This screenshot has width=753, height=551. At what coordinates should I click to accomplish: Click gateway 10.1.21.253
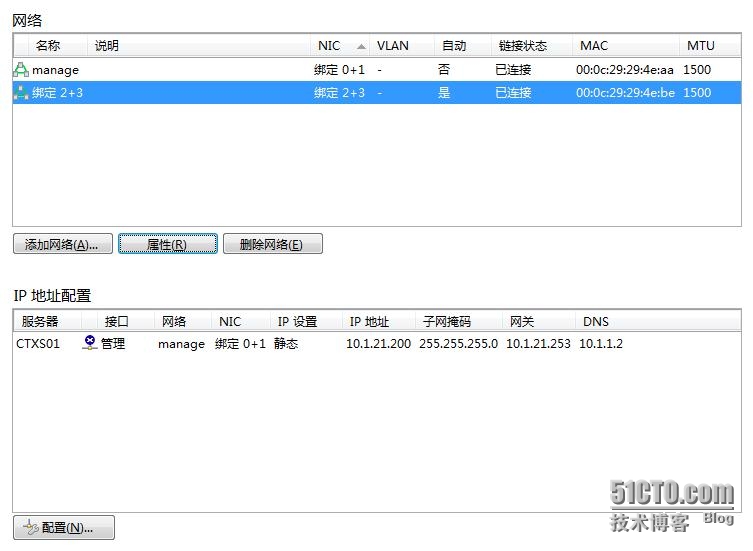coord(538,343)
